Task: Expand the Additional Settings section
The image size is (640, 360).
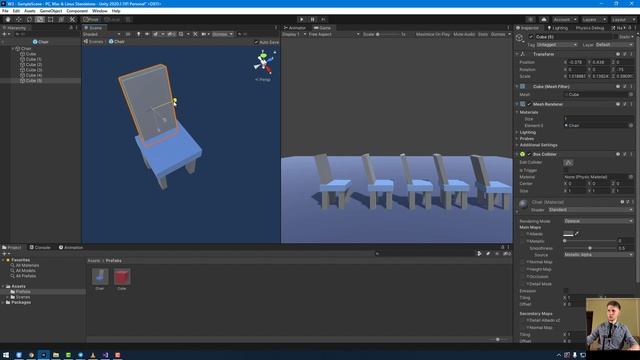Action: [517, 145]
